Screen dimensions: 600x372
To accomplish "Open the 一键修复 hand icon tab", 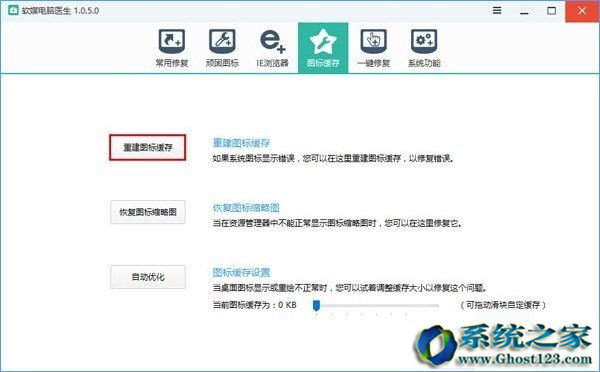I will click(x=373, y=41).
